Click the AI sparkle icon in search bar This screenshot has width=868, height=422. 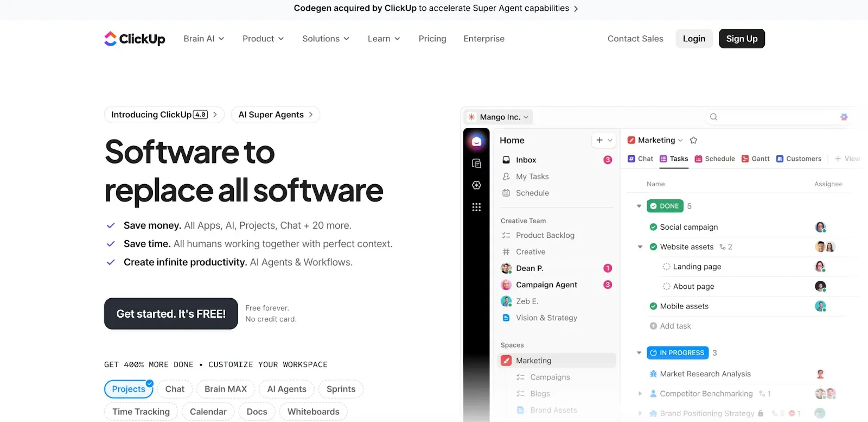pyautogui.click(x=844, y=117)
